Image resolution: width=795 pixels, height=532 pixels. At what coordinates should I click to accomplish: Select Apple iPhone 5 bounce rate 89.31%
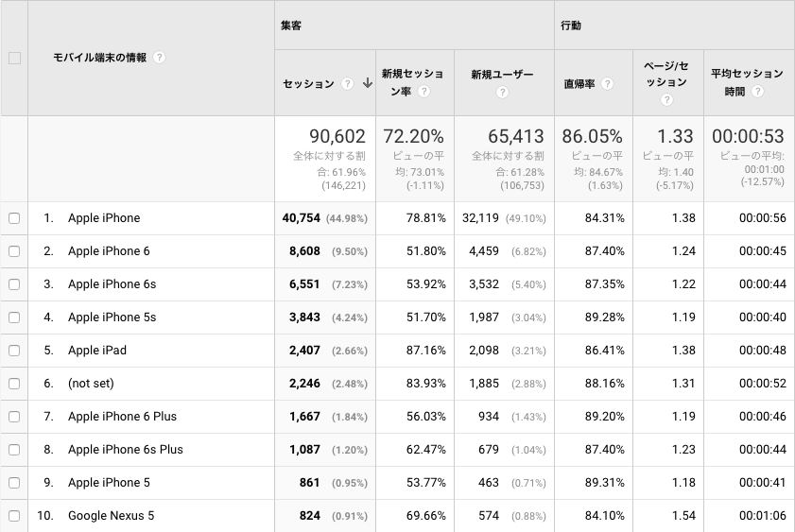pos(604,482)
